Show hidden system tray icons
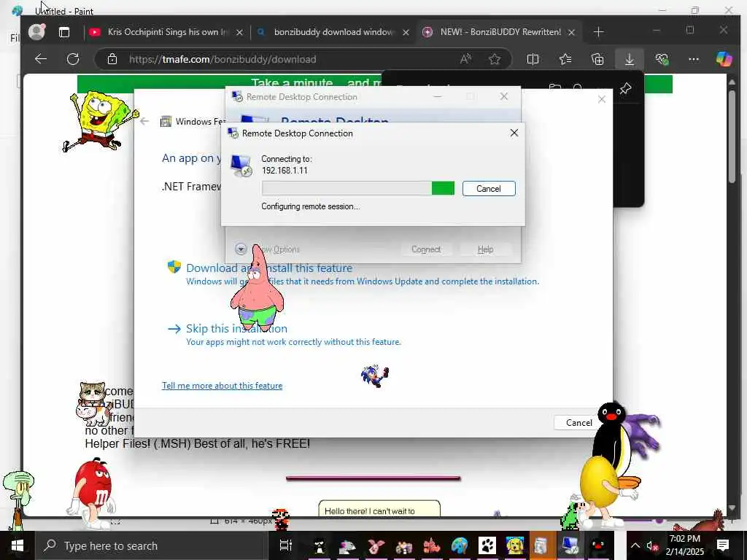The image size is (747, 560). coord(635,545)
